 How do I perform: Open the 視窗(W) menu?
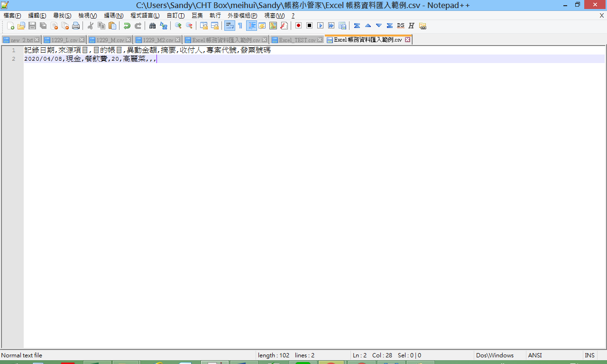[275, 16]
